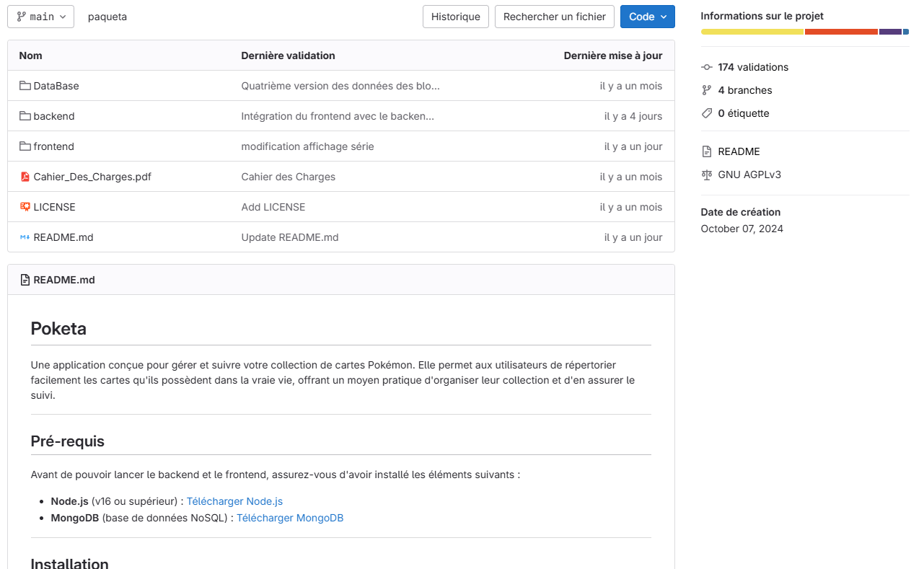Click the markdown icon beside README.md
The width and height of the screenshot is (924, 569).
point(25,237)
